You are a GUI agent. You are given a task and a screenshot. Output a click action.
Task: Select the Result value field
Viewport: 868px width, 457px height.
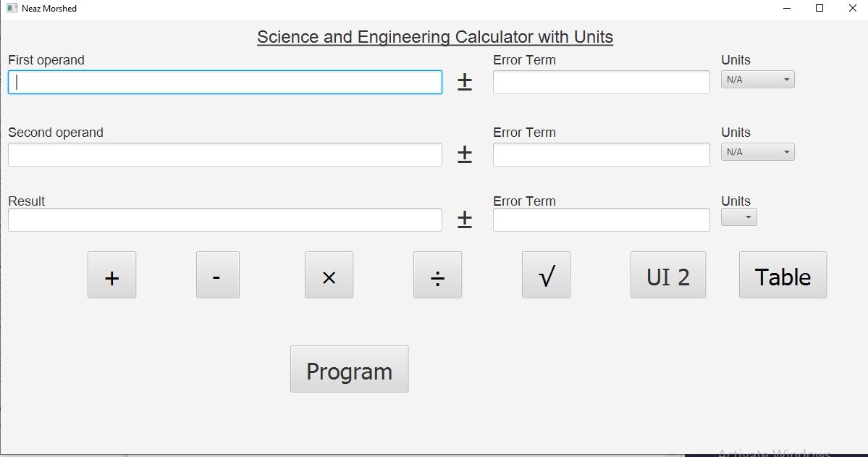[x=224, y=220]
